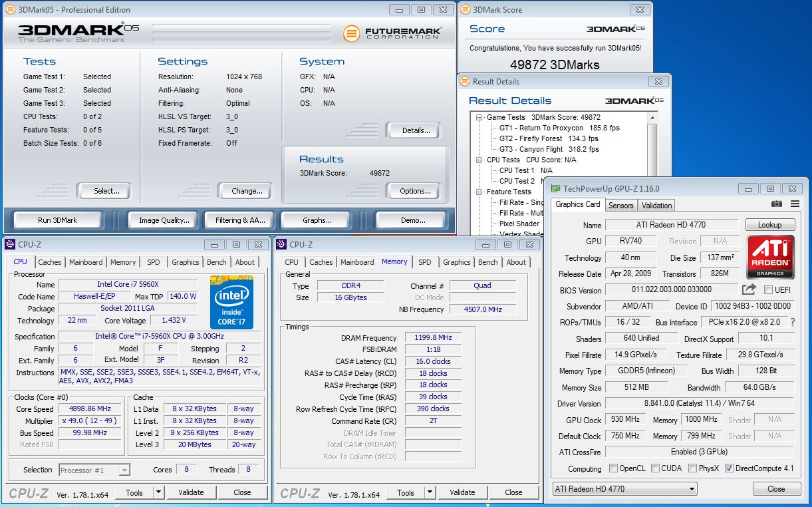
Task: Switch to the Sensors tab in GPU-Z
Action: [x=620, y=205]
